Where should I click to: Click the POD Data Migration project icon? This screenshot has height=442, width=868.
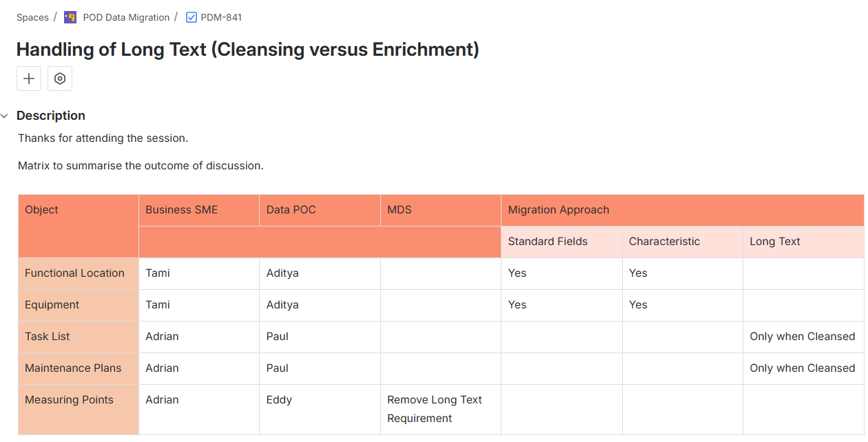(x=70, y=17)
